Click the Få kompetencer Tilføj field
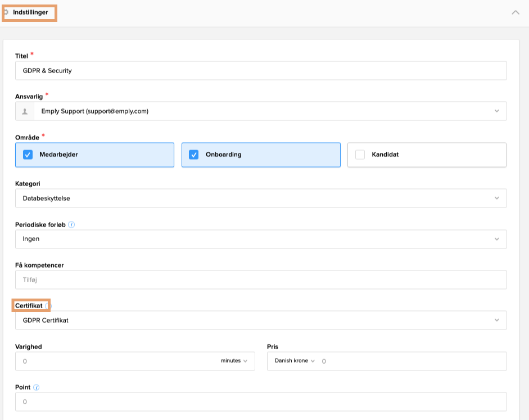The width and height of the screenshot is (529, 420). pos(261,279)
